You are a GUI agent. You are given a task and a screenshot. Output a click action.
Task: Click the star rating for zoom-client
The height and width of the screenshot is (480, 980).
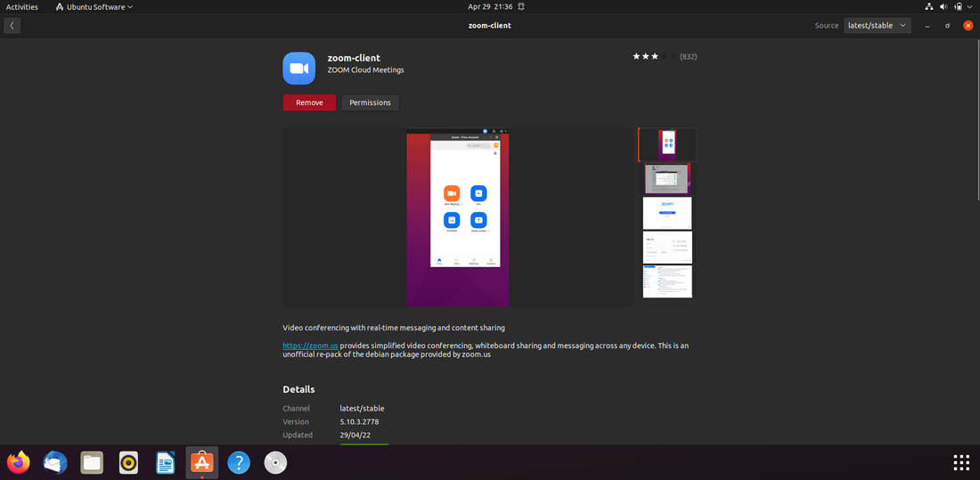click(x=654, y=56)
